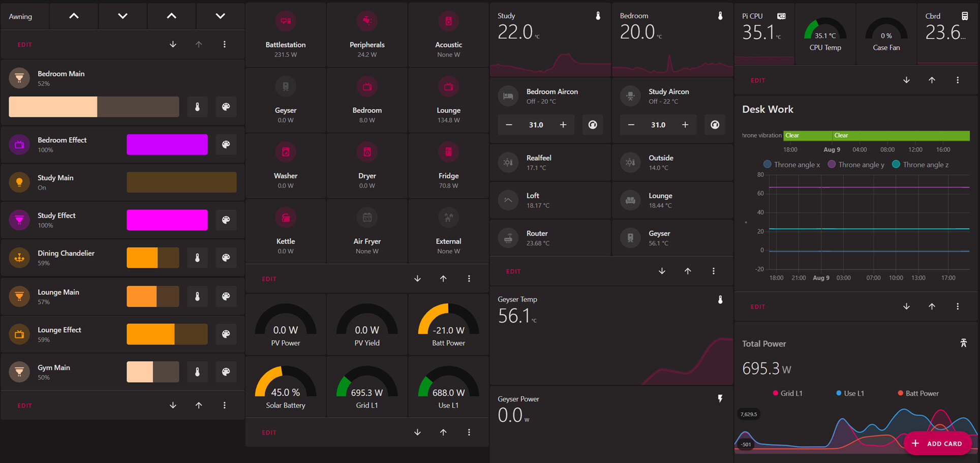
Task: Open the color palette for Study Effect
Action: tap(226, 220)
